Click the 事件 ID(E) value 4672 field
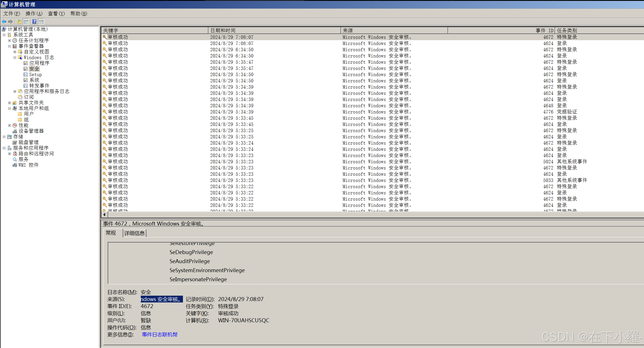The width and height of the screenshot is (644, 348). coord(147,306)
